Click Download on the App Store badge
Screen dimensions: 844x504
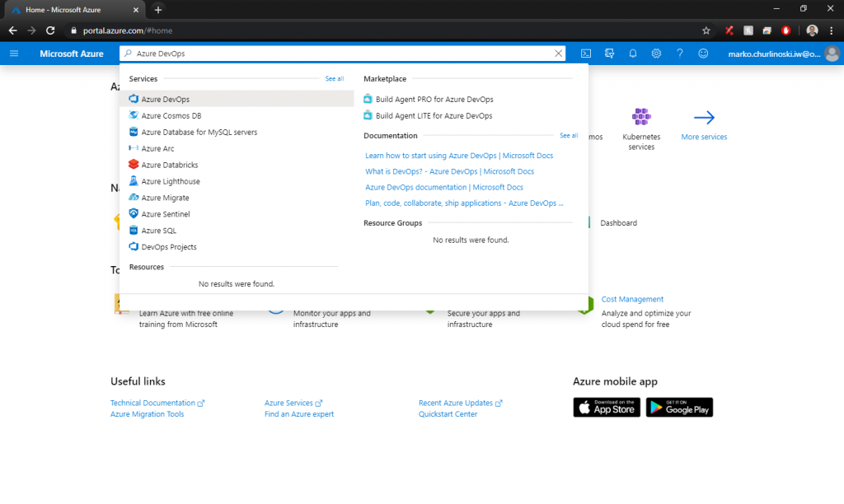tap(607, 408)
